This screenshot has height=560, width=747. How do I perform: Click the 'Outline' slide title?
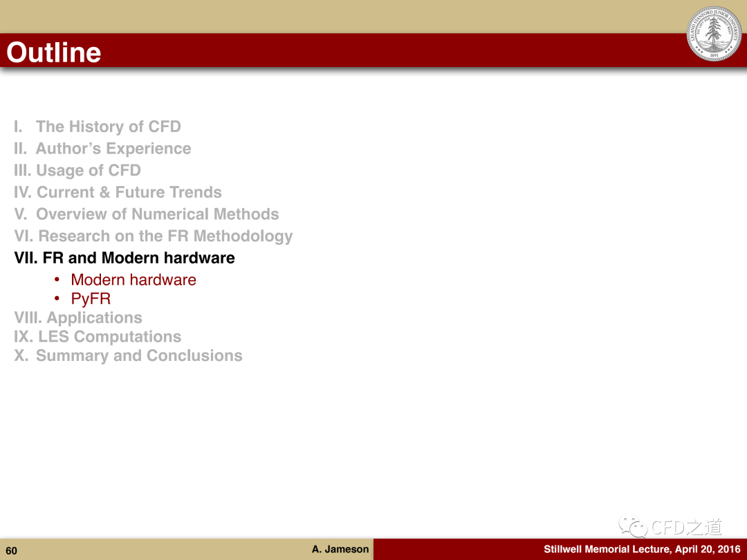point(54,53)
